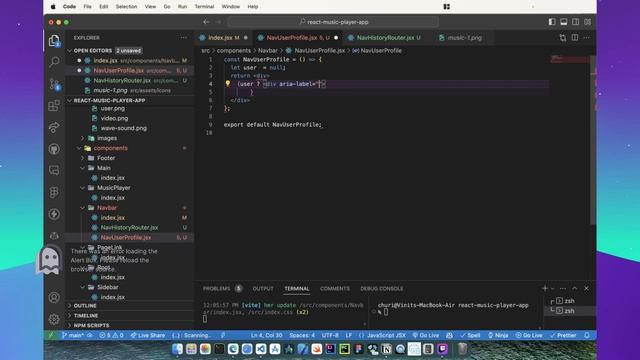The height and width of the screenshot is (360, 640).
Task: Open Finder from the Dock
Action: [178, 349]
